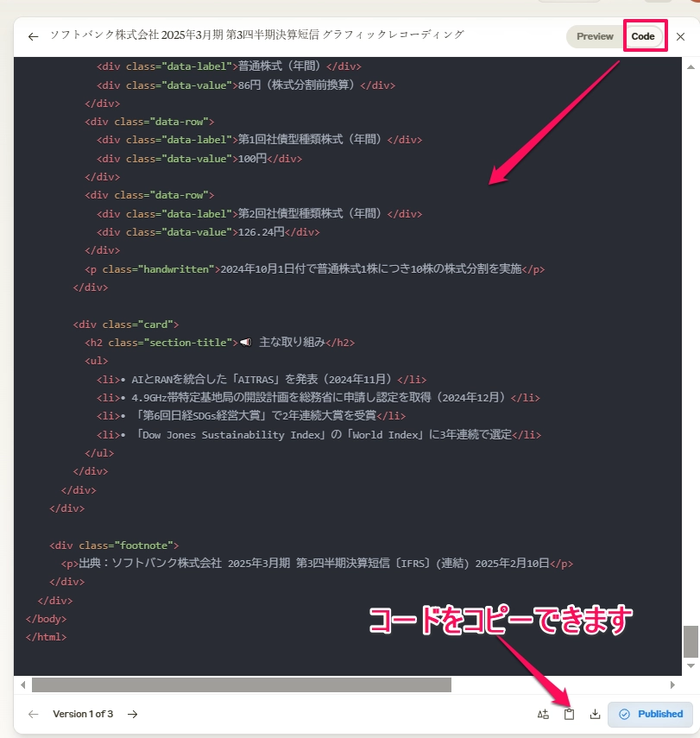Click the horizontal scrollbar right arrow
Screen dimensions: 700x738
[672, 684]
